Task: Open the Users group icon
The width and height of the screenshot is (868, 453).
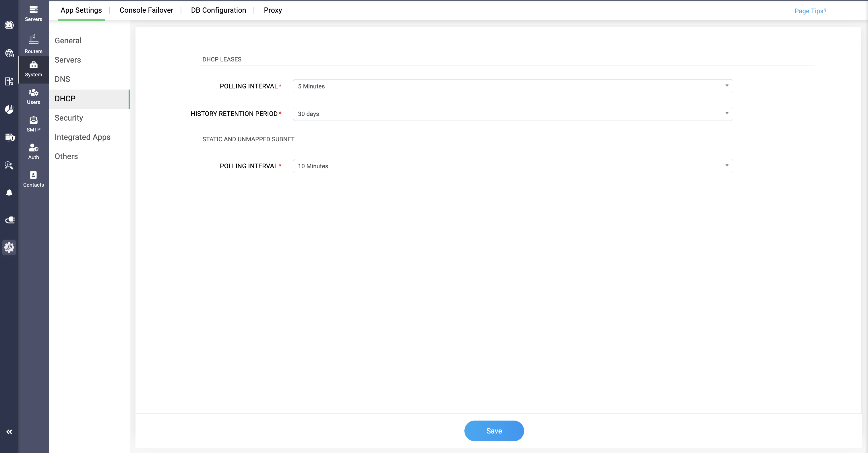Action: [33, 96]
